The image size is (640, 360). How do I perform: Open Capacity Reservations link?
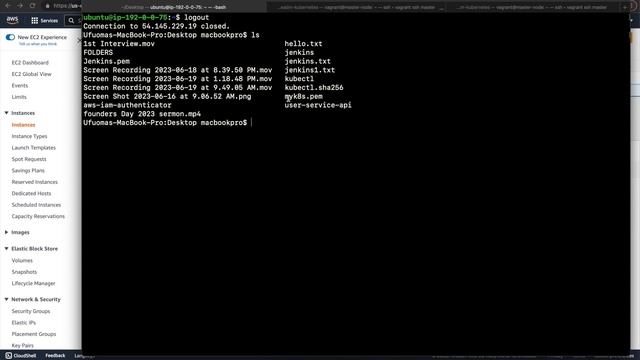pos(38,216)
